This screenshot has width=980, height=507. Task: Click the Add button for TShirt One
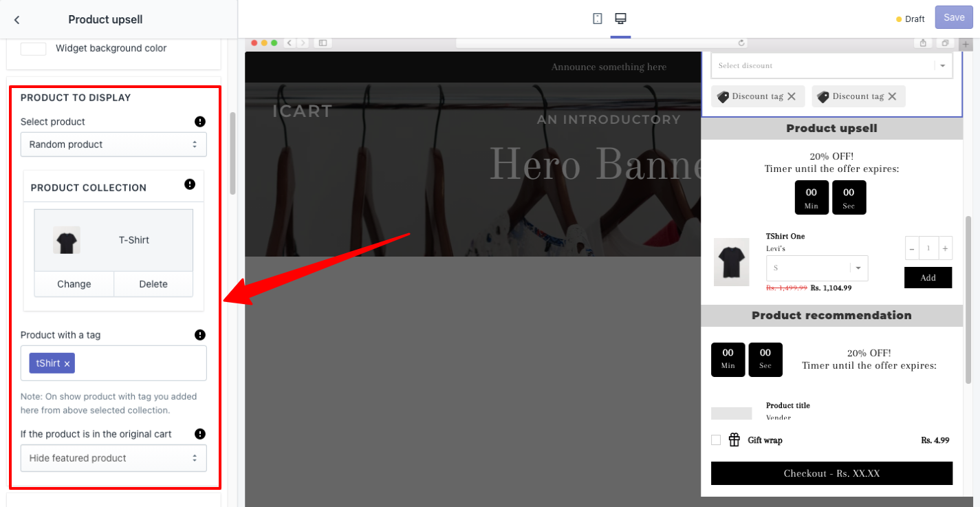[928, 277]
